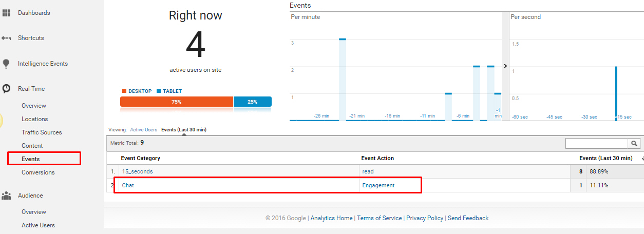Open Real-Time Locations report
Image resolution: width=644 pixels, height=234 pixels.
coord(35,119)
